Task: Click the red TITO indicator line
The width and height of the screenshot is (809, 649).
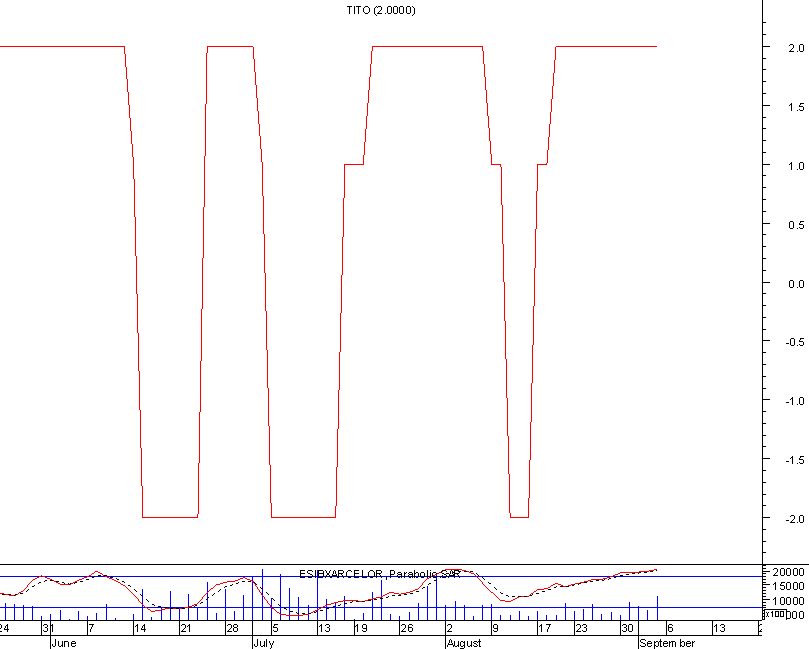Action: tap(60, 45)
